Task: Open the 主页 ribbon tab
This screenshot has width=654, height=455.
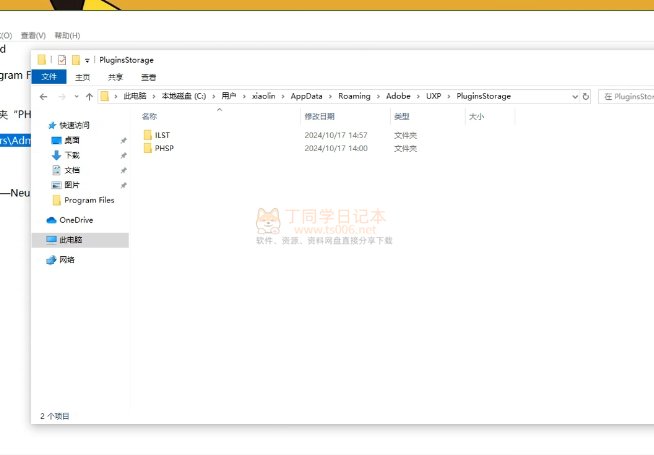Action: (x=83, y=77)
